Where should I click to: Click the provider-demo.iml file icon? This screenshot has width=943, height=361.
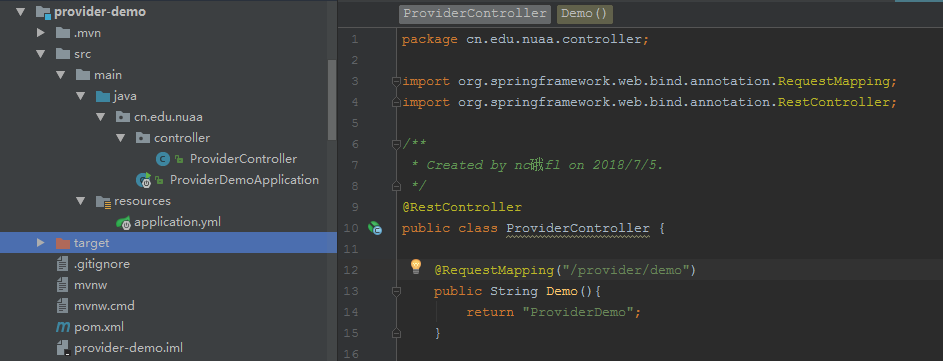(62, 348)
